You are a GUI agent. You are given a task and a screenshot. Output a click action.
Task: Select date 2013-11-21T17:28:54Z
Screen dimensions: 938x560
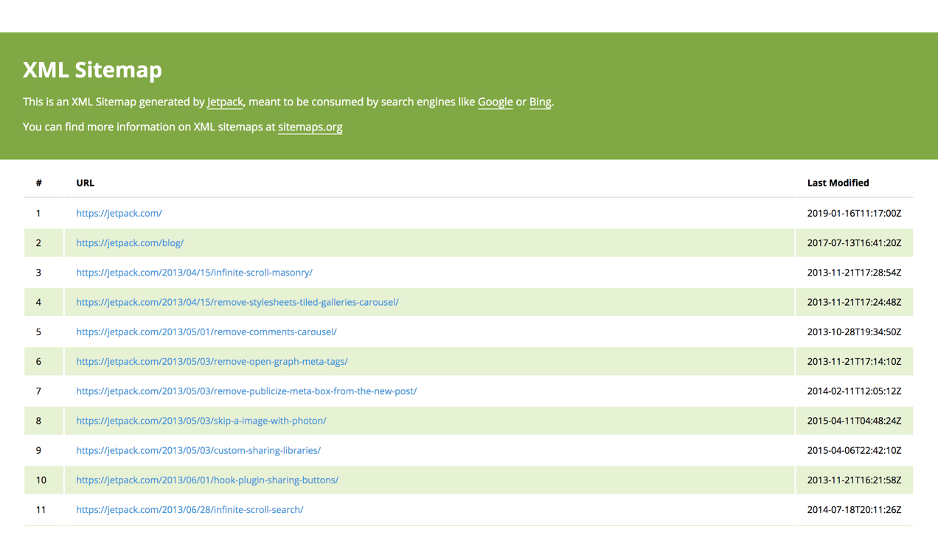click(x=854, y=272)
